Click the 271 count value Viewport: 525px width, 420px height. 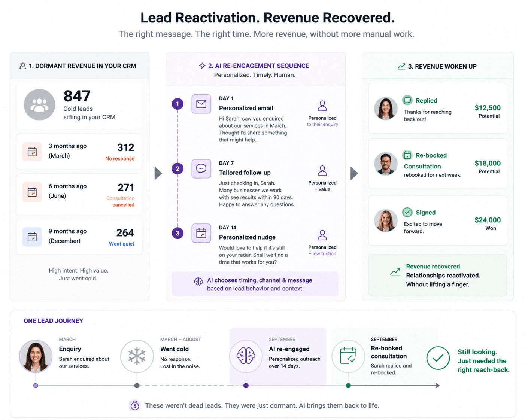click(x=126, y=188)
